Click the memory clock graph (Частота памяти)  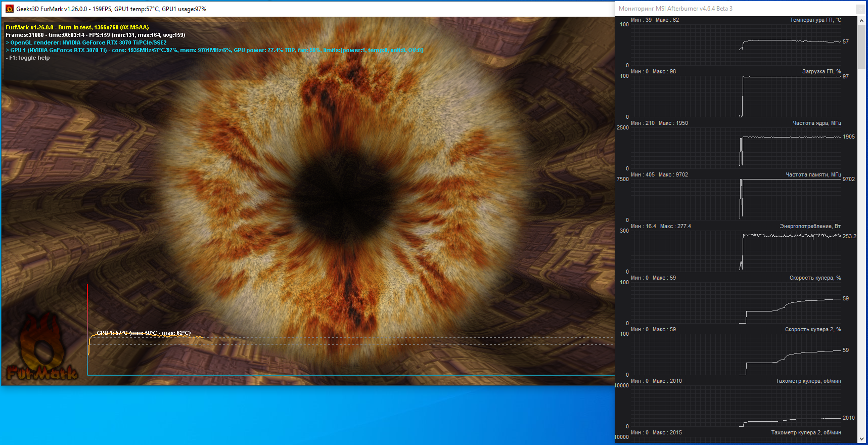[x=736, y=199]
